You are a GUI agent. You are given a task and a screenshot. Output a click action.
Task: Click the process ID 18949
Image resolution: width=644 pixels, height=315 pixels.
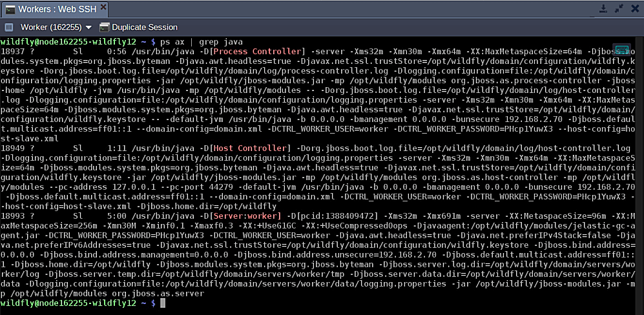click(13, 148)
